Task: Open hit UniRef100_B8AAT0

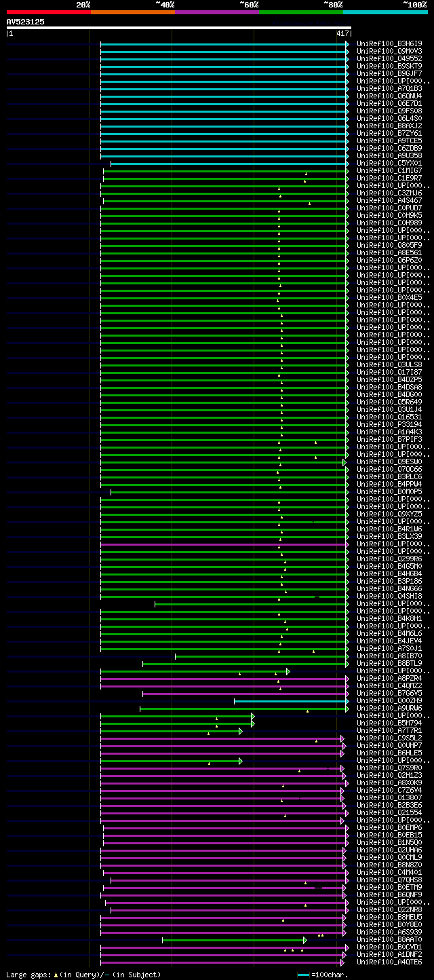Action: pyautogui.click(x=389, y=939)
